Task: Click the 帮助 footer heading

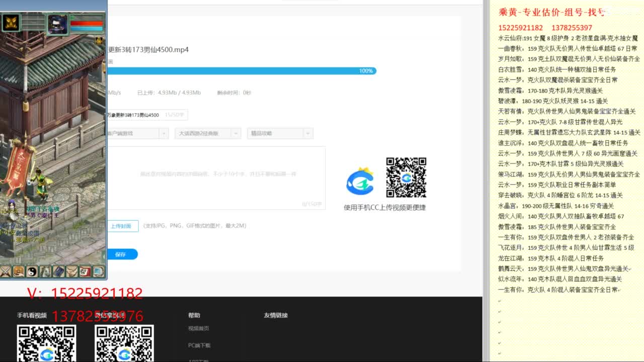Action: 194,315
